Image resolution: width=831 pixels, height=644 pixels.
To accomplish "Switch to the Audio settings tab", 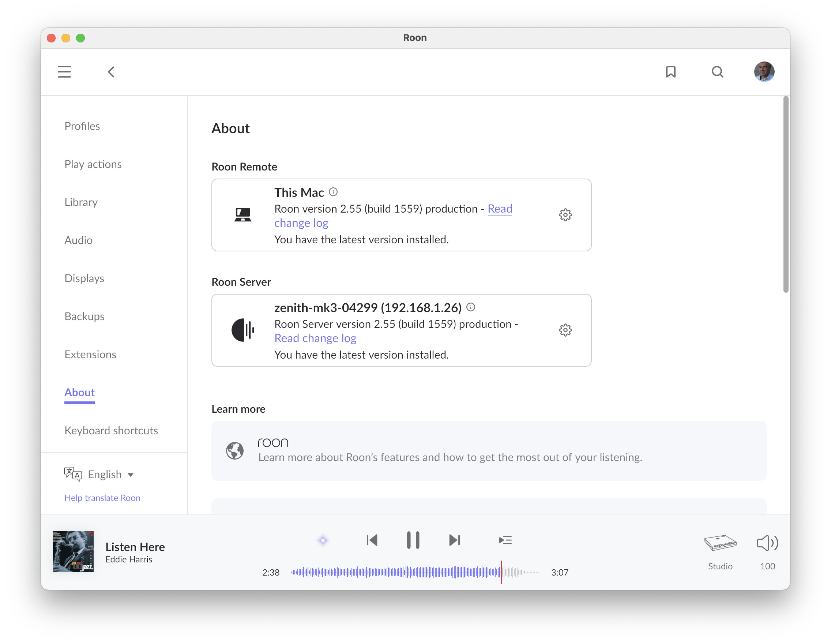I will [x=78, y=240].
